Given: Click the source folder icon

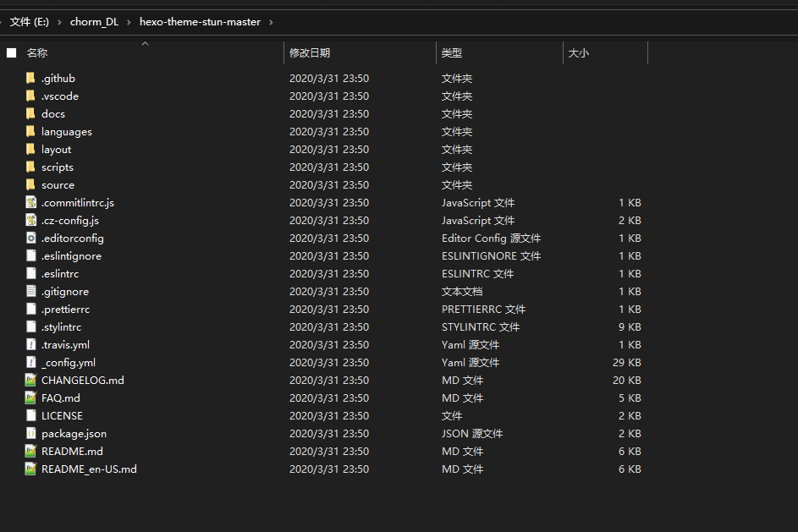Looking at the screenshot, I should (x=31, y=184).
